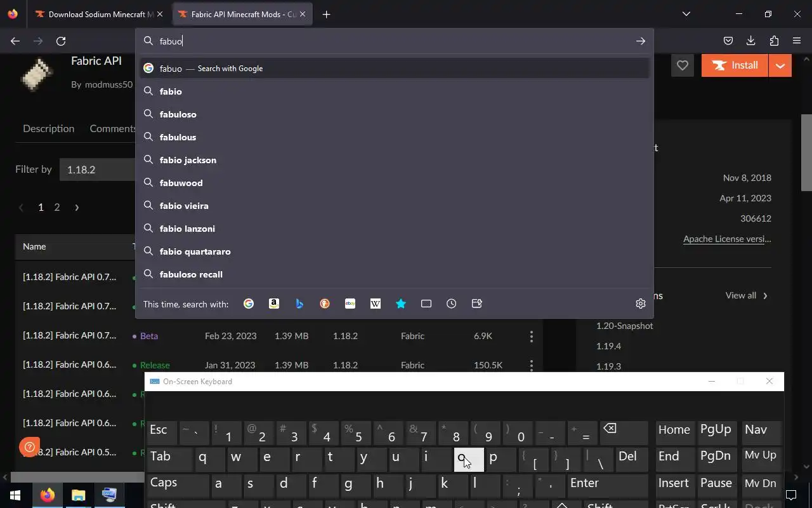This screenshot has width=812, height=508.
Task: Click the orange help chat bubble
Action: (29, 447)
